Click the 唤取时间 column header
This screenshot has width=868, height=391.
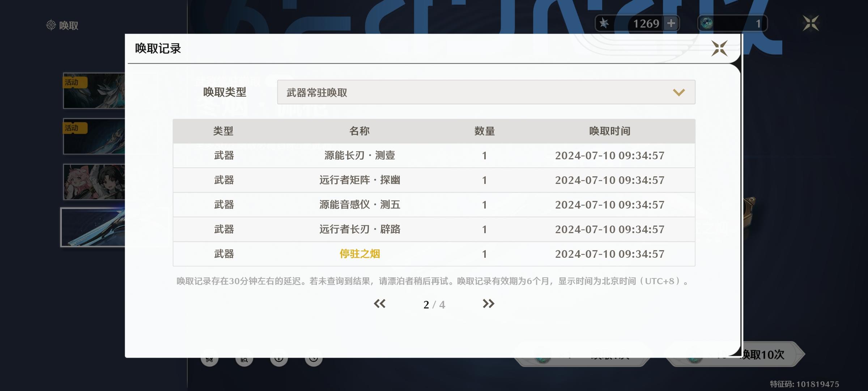pyautogui.click(x=609, y=131)
